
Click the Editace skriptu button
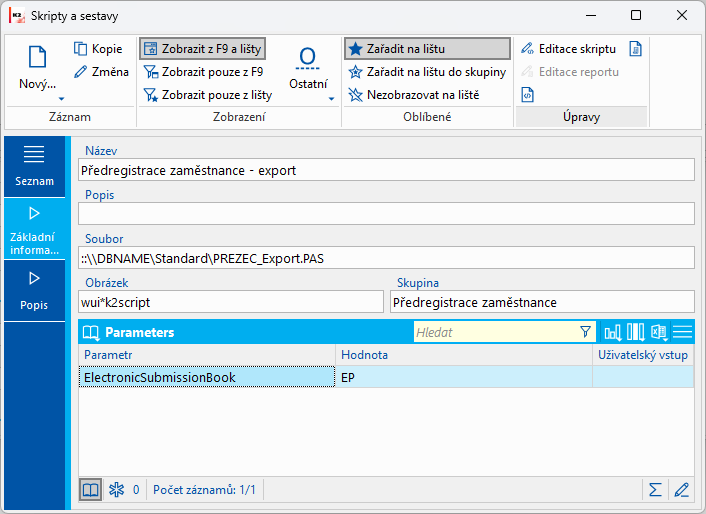tap(568, 49)
